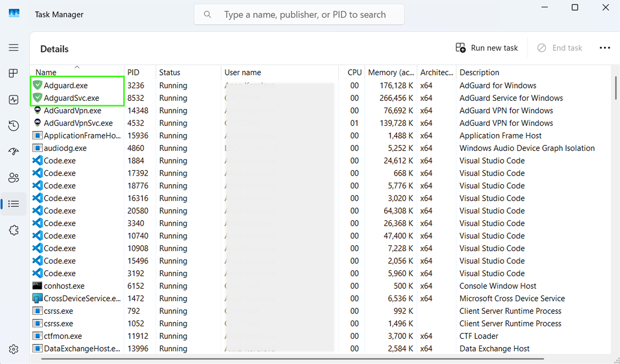The width and height of the screenshot is (620, 364).
Task: Click the AdGuardVpnSvc.exe ninja icon
Action: [37, 123]
